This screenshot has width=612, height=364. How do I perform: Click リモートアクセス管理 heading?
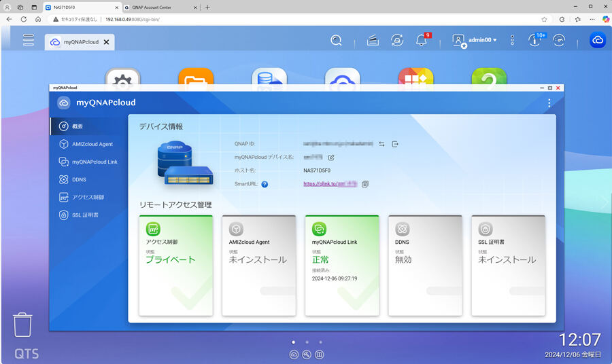pyautogui.click(x=175, y=205)
